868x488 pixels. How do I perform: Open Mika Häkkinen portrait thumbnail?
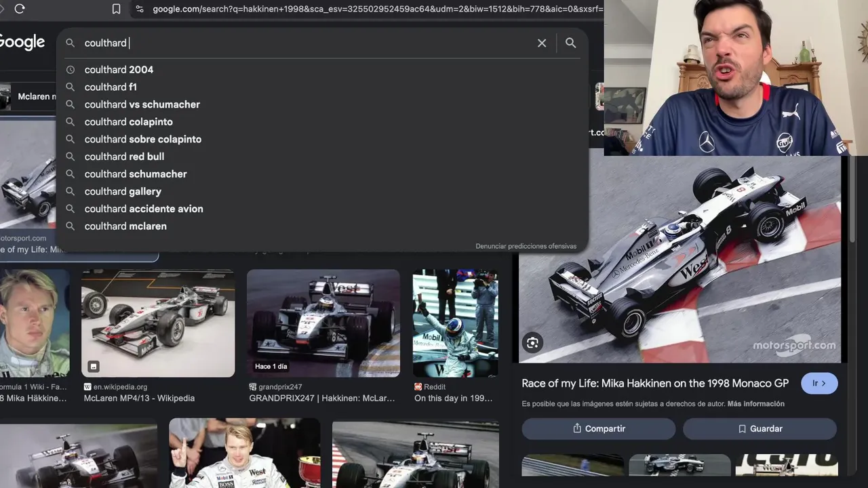(x=34, y=323)
